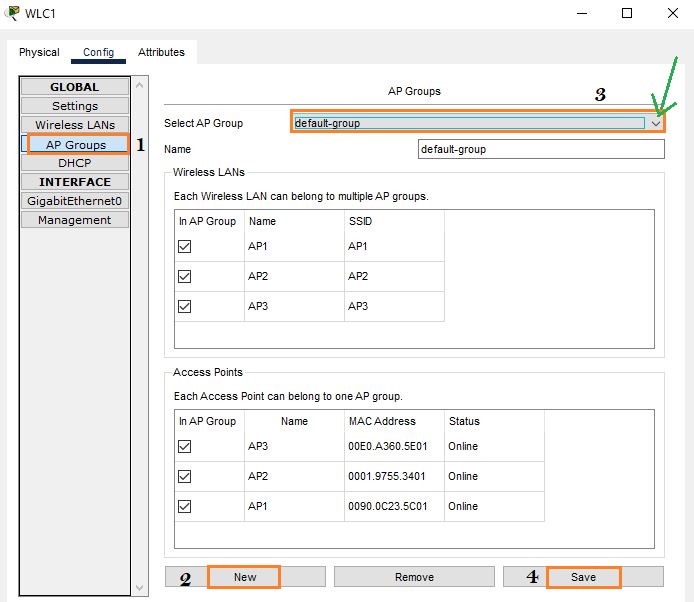Toggle AP2 checkbox in Wireless LANs table
Image resolution: width=694 pixels, height=602 pixels.
click(x=184, y=276)
